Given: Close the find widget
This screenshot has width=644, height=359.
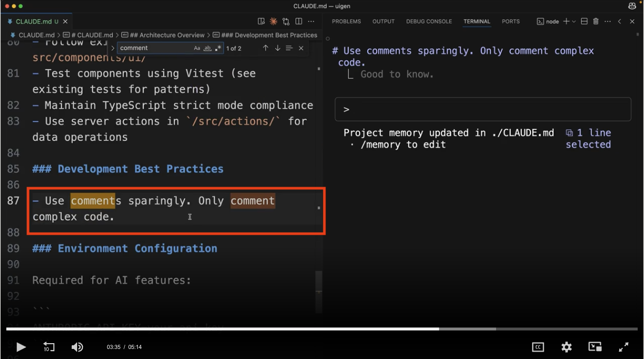Looking at the screenshot, I should [x=301, y=48].
